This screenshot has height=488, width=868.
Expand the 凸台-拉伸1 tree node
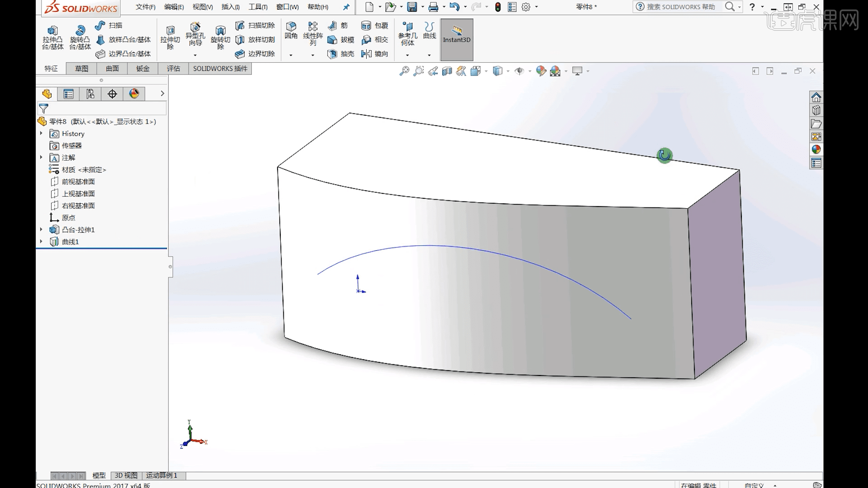(42, 230)
